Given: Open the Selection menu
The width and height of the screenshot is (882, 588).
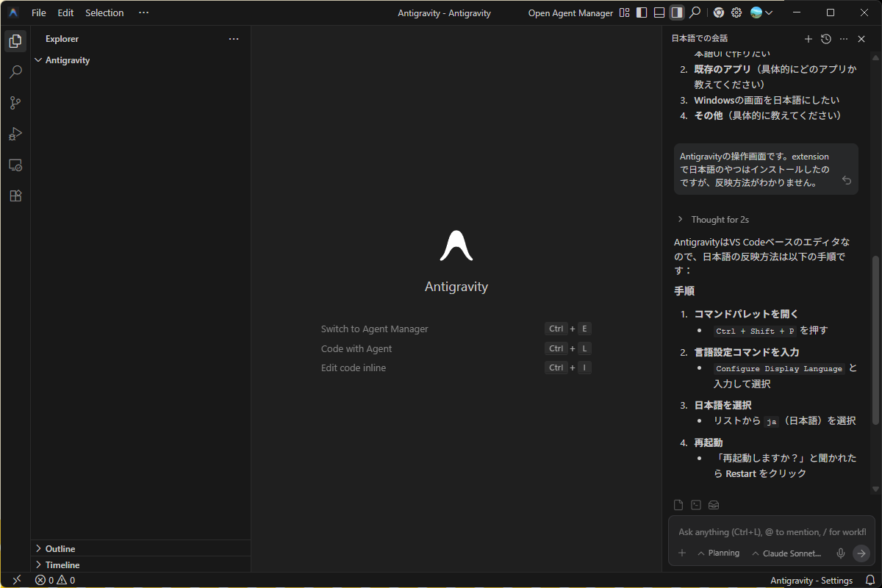Looking at the screenshot, I should coord(104,12).
